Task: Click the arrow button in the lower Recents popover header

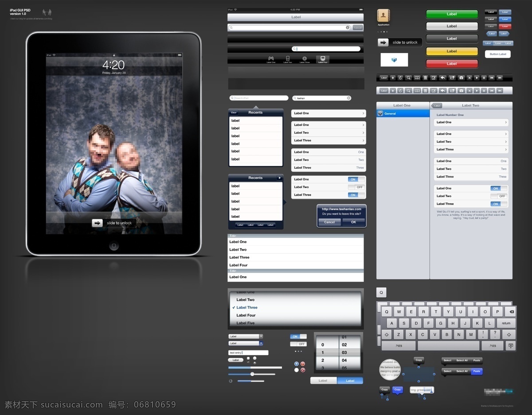Action: coord(279,178)
